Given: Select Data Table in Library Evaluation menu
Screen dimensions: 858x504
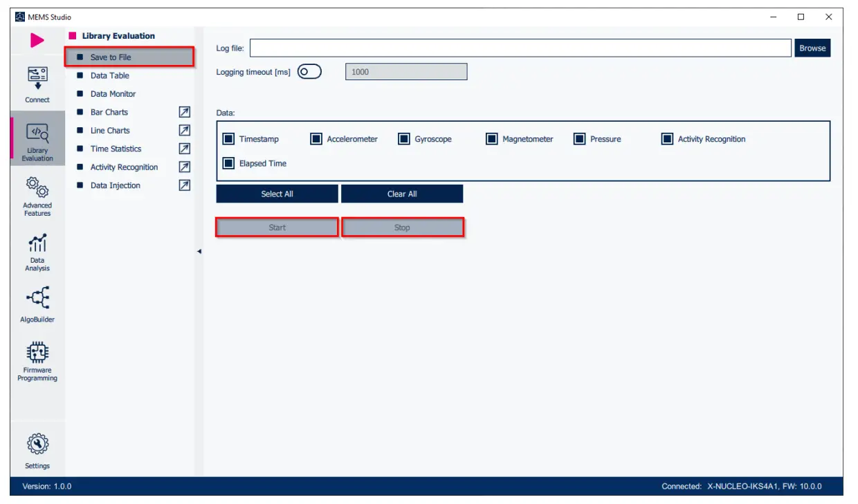Looking at the screenshot, I should [x=109, y=75].
